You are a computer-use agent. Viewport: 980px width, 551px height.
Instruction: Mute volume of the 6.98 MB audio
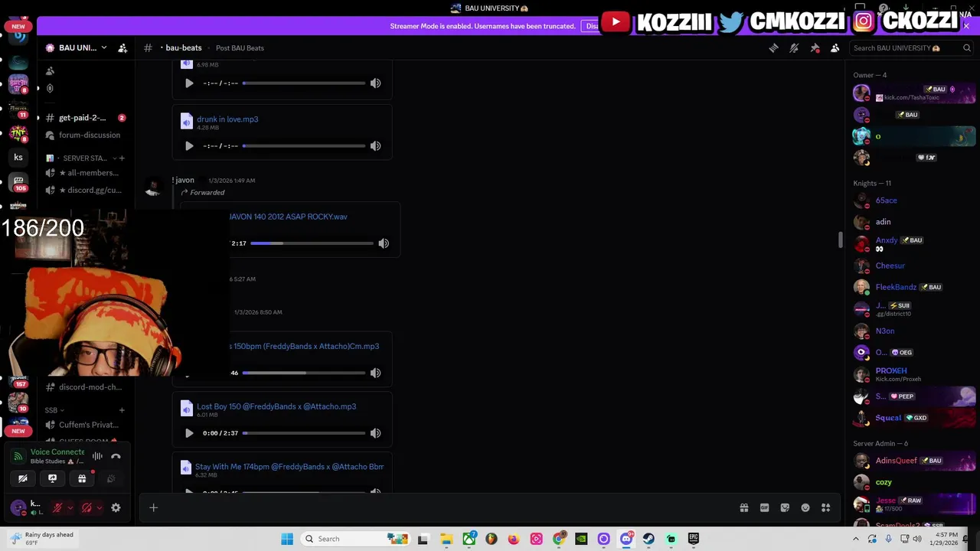[x=375, y=83]
